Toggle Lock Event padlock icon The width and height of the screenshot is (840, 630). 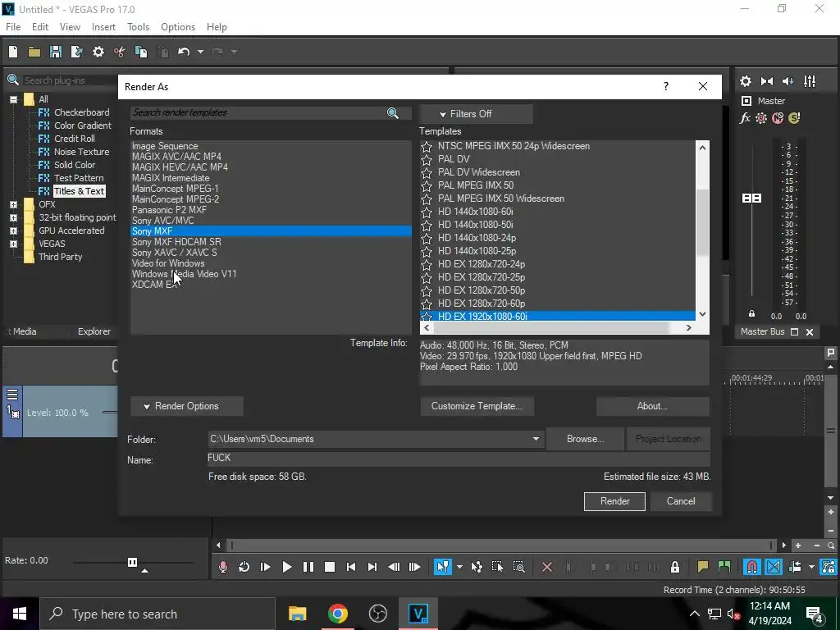coord(675,567)
